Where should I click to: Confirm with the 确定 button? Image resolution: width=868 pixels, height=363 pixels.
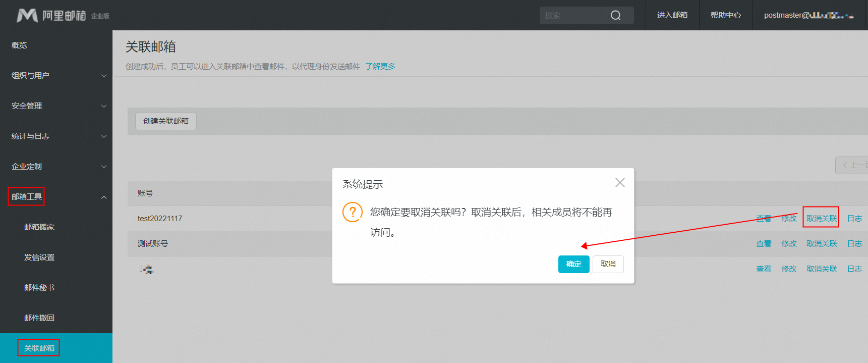point(573,264)
